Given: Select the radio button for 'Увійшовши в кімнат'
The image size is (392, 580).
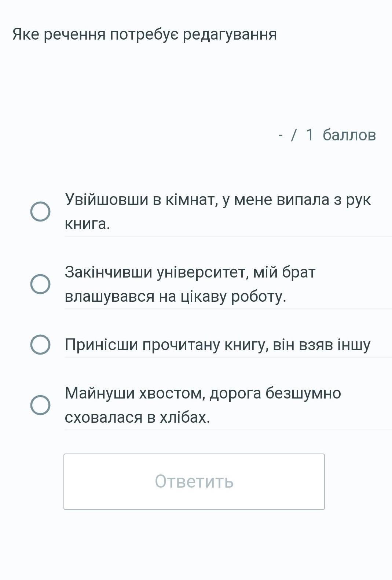Looking at the screenshot, I should (40, 212).
